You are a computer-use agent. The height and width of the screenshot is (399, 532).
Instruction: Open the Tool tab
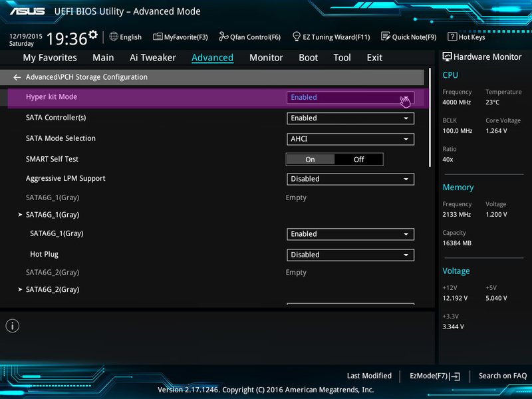(x=342, y=58)
